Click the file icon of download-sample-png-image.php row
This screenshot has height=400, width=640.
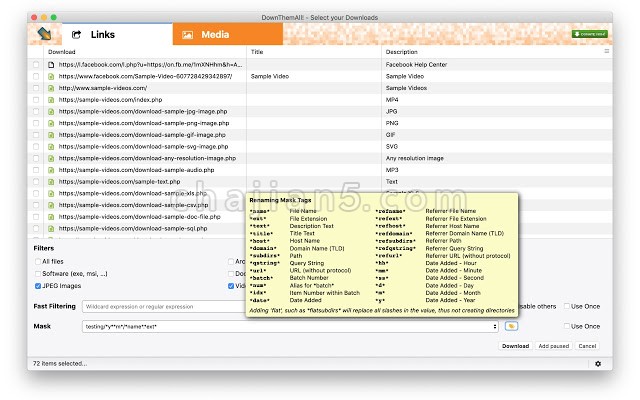coord(51,123)
